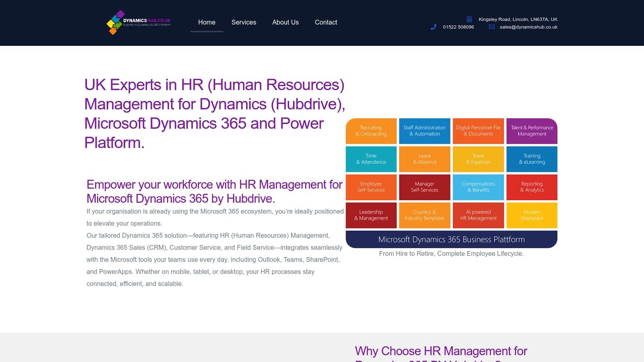The image size is (644, 362).
Task: Select the AI powered HR Management tile
Action: (478, 215)
